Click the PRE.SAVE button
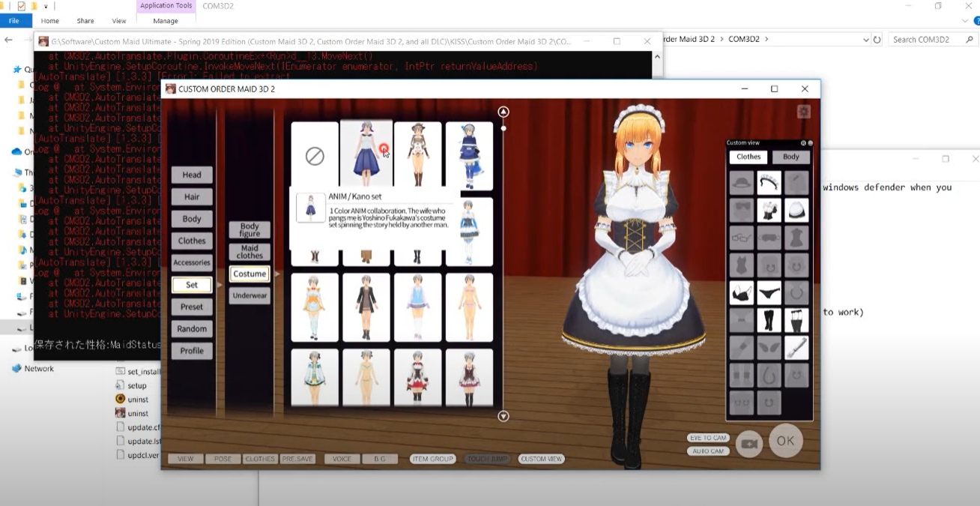The width and height of the screenshot is (980, 506). (x=298, y=459)
